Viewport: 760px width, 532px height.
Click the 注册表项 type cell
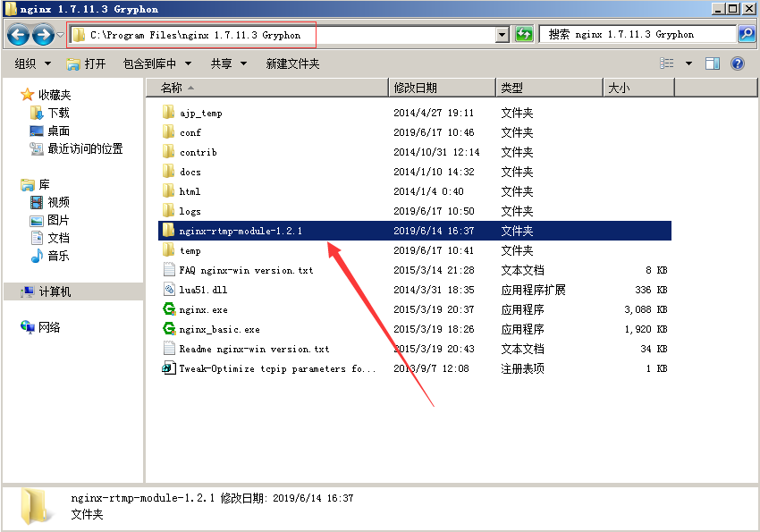[x=522, y=368]
